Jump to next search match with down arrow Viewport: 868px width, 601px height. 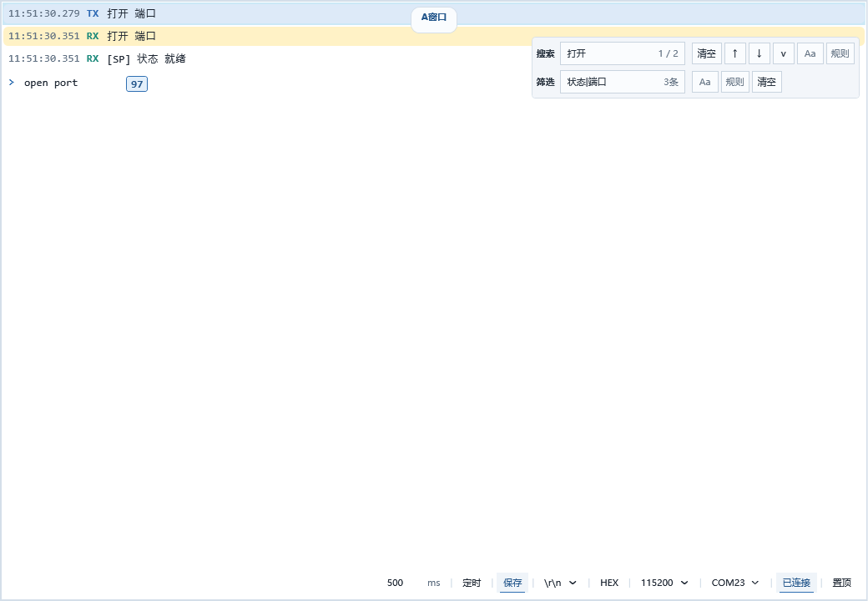pyautogui.click(x=759, y=53)
